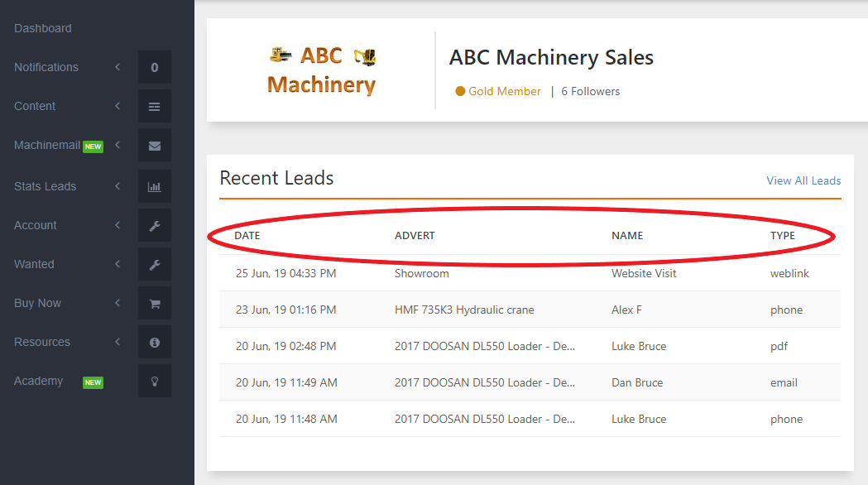
Task: Open Resources in the sidebar
Action: [41, 342]
